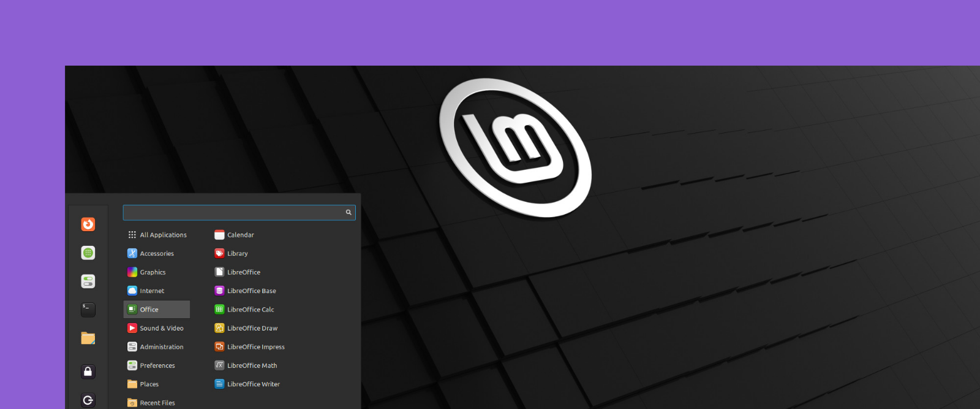The height and width of the screenshot is (409, 980).
Task: Click the search magnifier icon
Action: coord(349,213)
